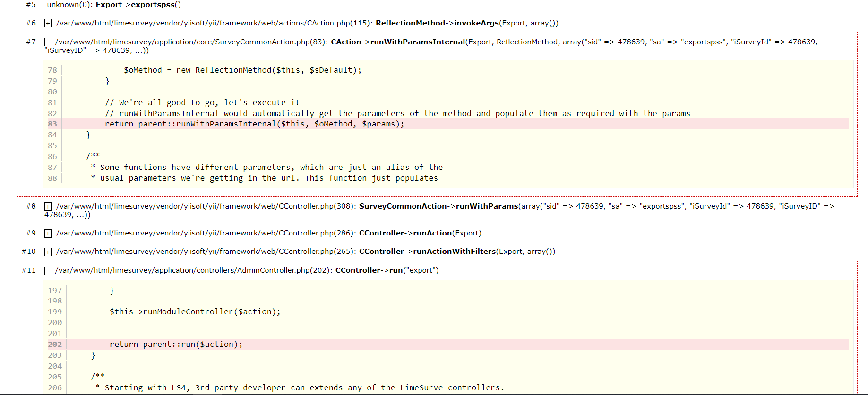Collapse stack trace #7 using the minus icon
Viewport: 868px width, 395px height.
(x=47, y=42)
